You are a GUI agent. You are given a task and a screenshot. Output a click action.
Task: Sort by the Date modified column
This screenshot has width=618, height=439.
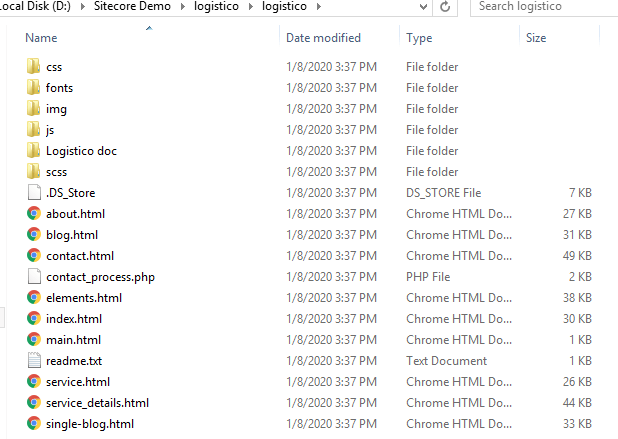pyautogui.click(x=323, y=38)
